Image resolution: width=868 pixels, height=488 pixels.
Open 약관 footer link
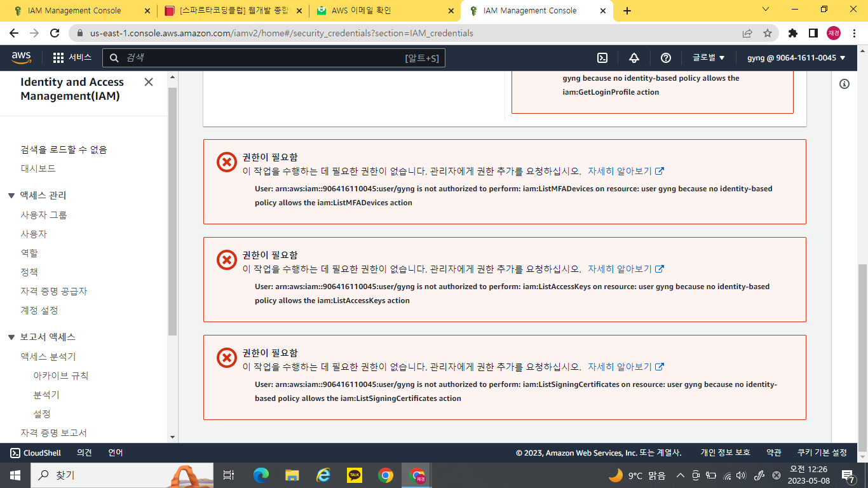(x=774, y=453)
